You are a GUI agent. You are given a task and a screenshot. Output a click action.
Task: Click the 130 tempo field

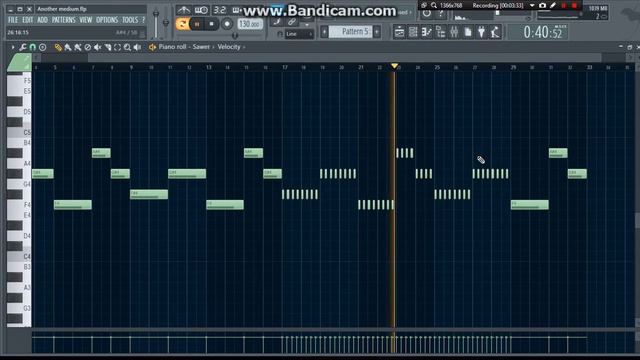tap(250, 24)
